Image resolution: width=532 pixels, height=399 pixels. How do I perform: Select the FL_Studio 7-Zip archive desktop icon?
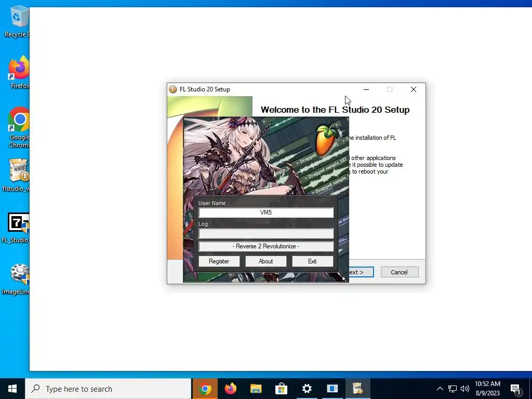point(16,228)
